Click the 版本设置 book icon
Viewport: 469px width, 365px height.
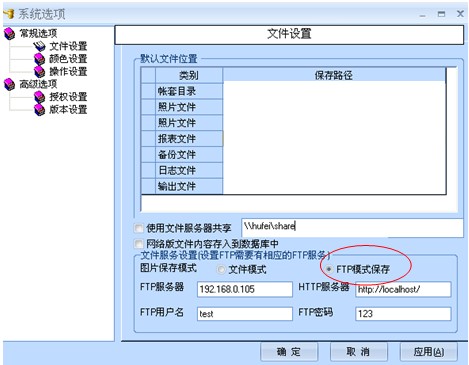39,110
